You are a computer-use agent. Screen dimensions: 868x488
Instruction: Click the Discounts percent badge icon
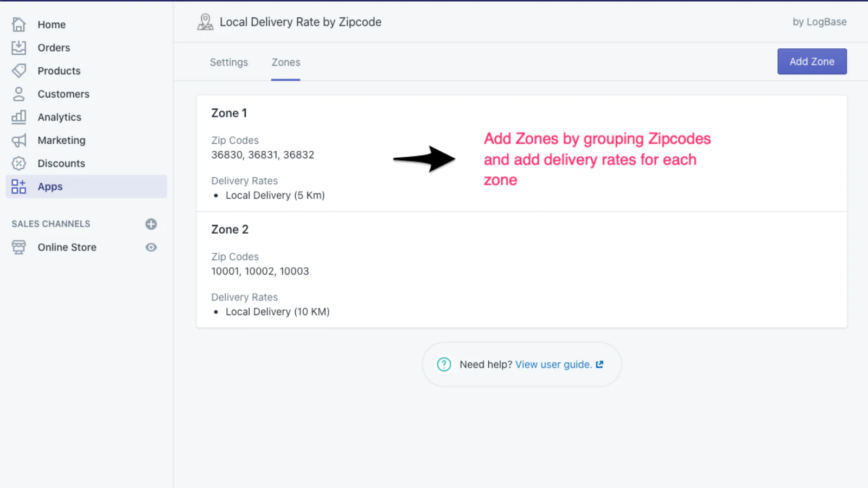[19, 163]
